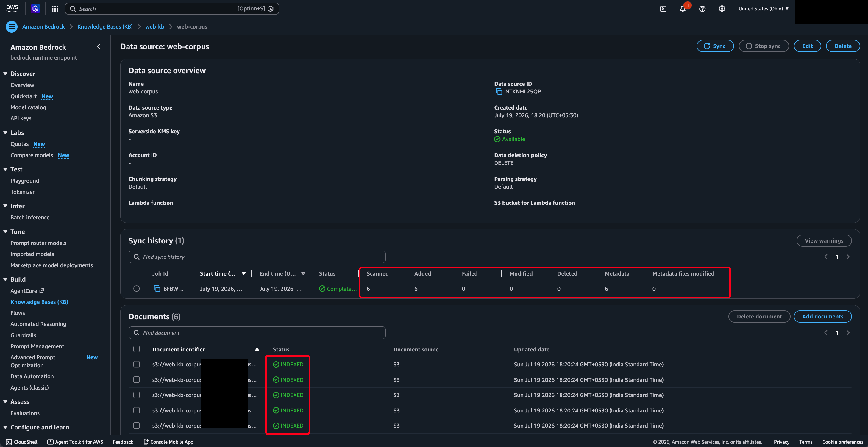Open the settings gear icon
Viewport: 868px width, 447px height.
(x=722, y=9)
